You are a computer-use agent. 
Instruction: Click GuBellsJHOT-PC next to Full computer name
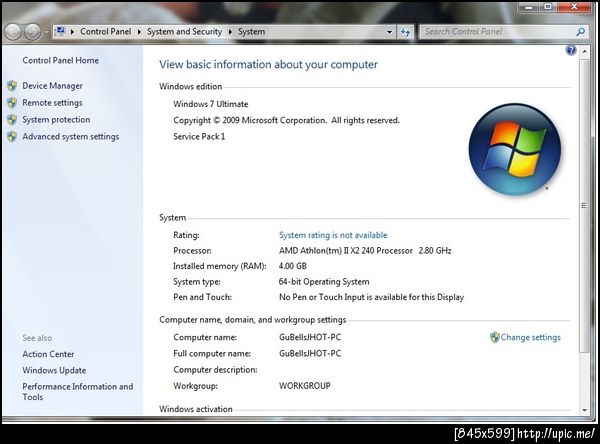point(310,353)
